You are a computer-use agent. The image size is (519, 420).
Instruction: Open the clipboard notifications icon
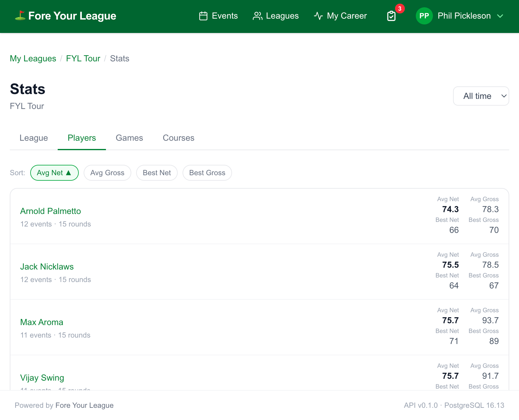pyautogui.click(x=391, y=16)
